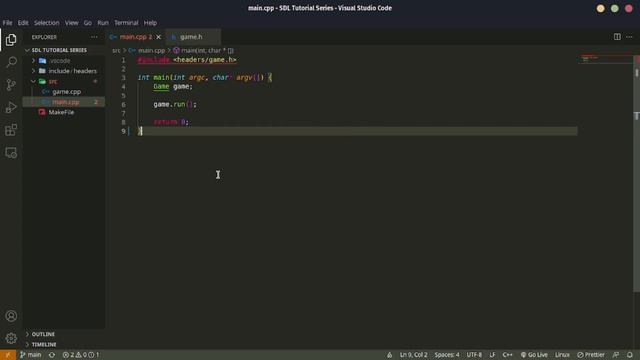
Task: Open problems errors and warnings counter
Action: pos(81,355)
